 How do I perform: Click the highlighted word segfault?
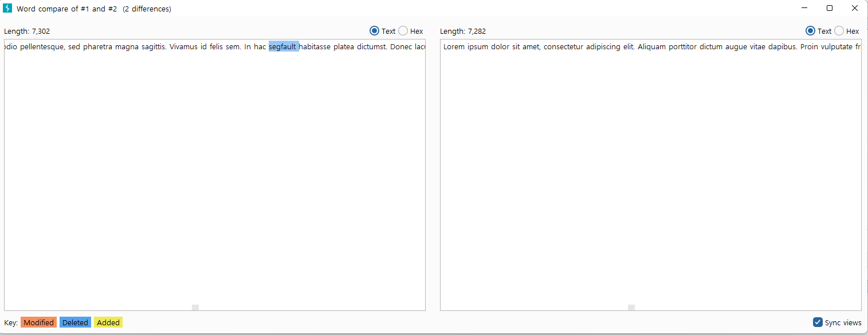(282, 47)
